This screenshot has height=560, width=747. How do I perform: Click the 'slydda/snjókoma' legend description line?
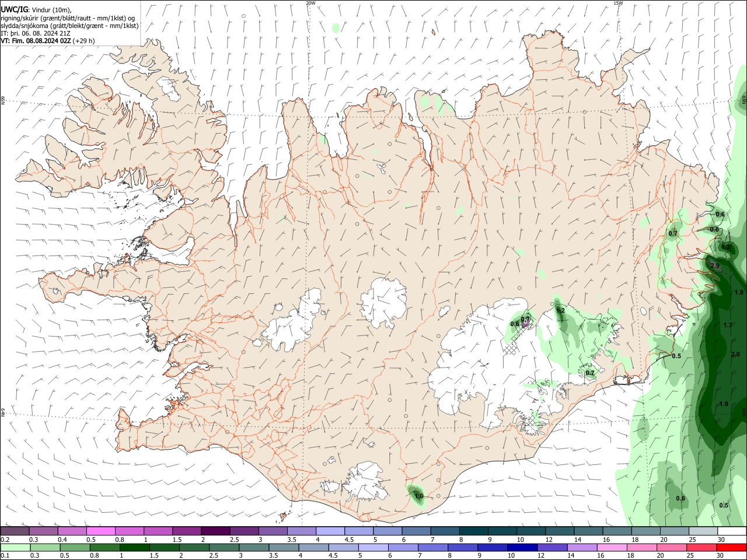tap(69, 26)
